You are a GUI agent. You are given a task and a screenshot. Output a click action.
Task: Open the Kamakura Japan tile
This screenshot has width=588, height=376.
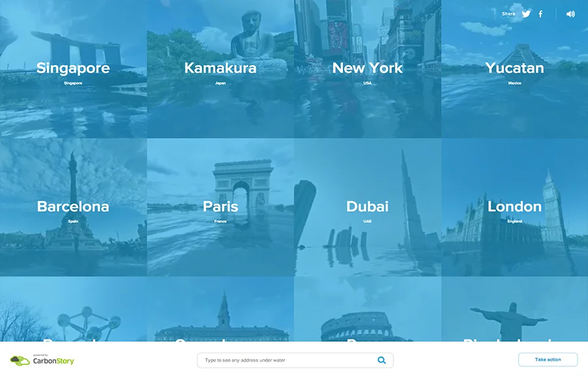point(221,69)
